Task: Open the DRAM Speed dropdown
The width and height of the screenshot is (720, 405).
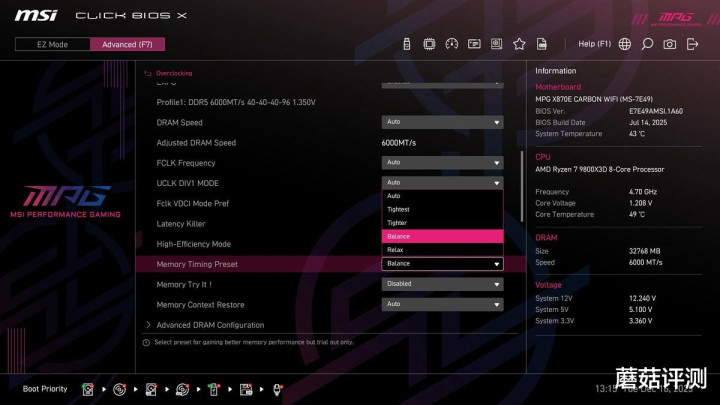Action: click(x=441, y=122)
